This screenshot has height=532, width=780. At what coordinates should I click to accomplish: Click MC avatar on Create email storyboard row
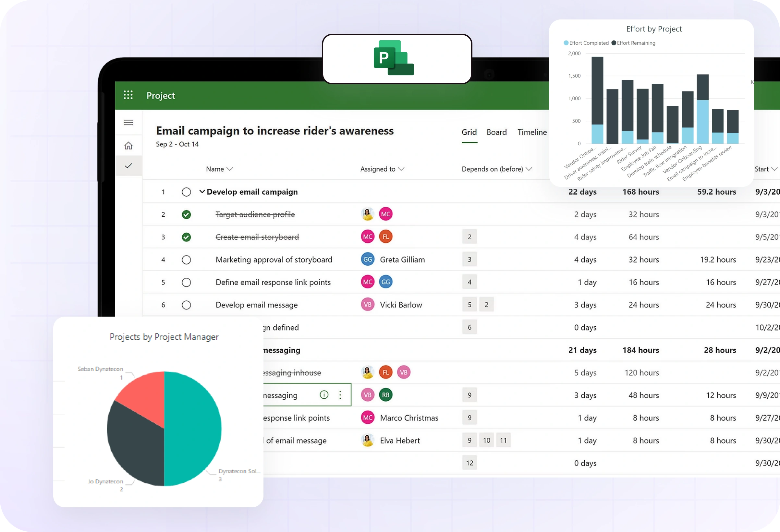[x=368, y=236]
